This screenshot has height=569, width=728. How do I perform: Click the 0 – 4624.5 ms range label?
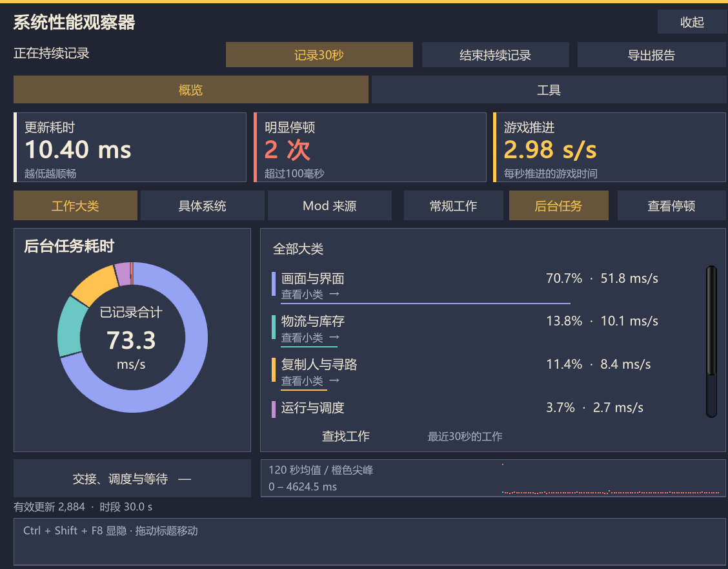coord(302,487)
